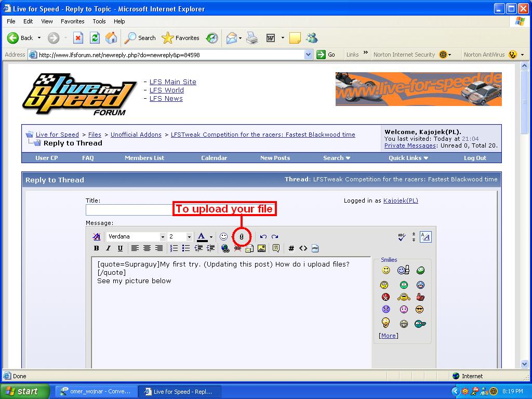Image resolution: width=532 pixels, height=399 pixels.
Task: Open the Messenger icon in toolbar
Action: (312, 37)
